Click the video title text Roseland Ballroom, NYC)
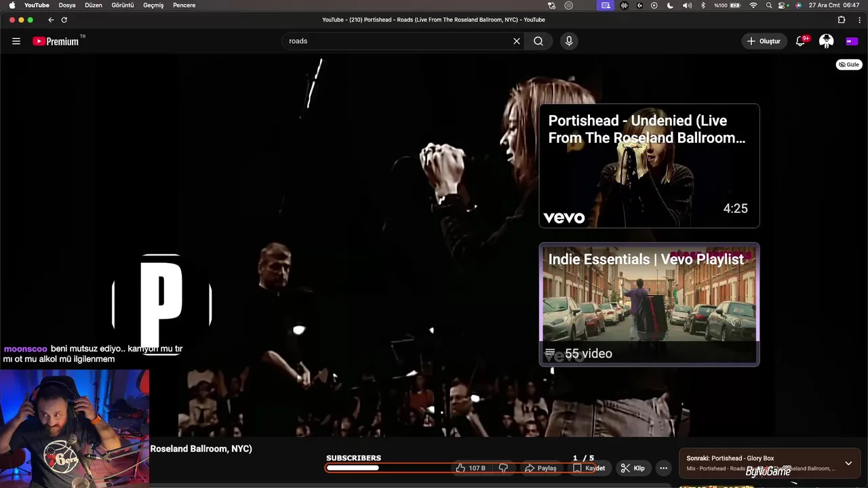 (x=201, y=449)
